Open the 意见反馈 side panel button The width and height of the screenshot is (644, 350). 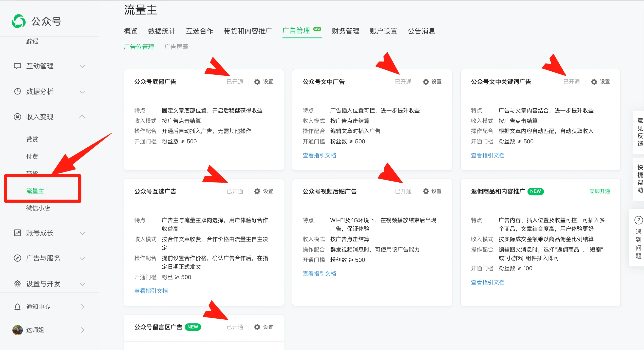(x=640, y=132)
